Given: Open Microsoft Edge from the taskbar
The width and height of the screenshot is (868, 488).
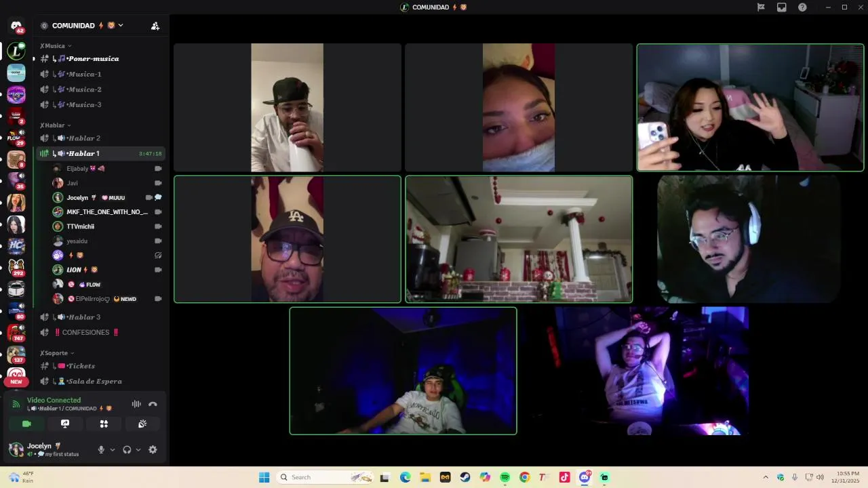Looking at the screenshot, I should 405,477.
